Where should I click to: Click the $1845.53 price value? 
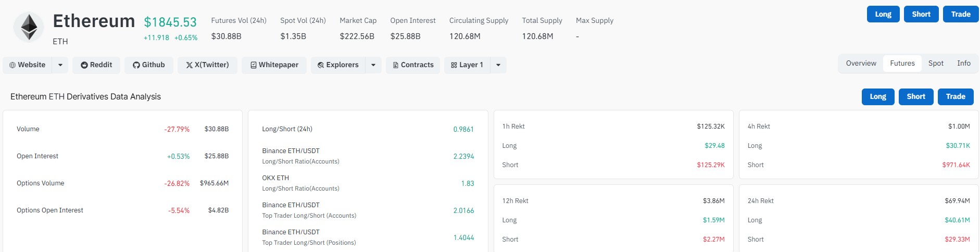click(x=170, y=22)
